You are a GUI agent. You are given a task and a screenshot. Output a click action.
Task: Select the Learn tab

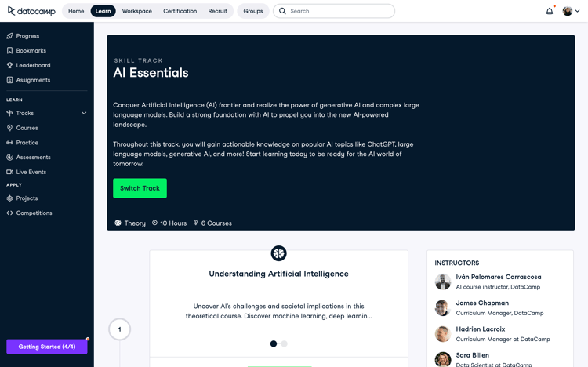point(103,11)
